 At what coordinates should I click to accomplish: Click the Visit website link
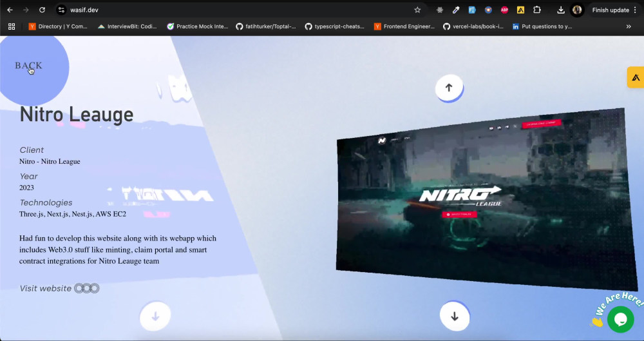point(59,288)
